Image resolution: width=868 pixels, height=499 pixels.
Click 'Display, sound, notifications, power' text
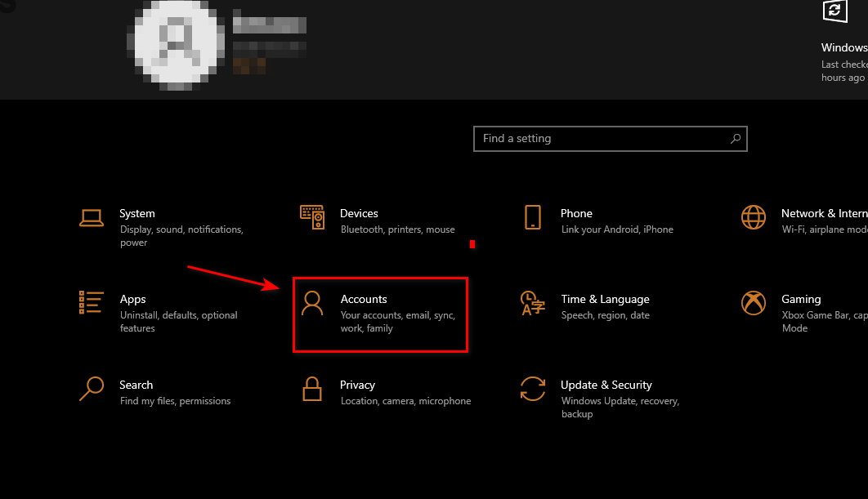(181, 236)
